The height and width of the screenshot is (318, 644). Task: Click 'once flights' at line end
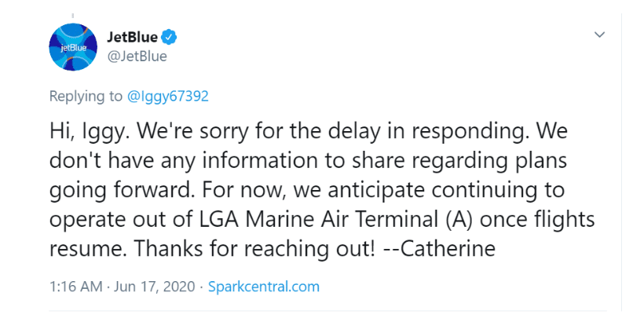pos(537,220)
